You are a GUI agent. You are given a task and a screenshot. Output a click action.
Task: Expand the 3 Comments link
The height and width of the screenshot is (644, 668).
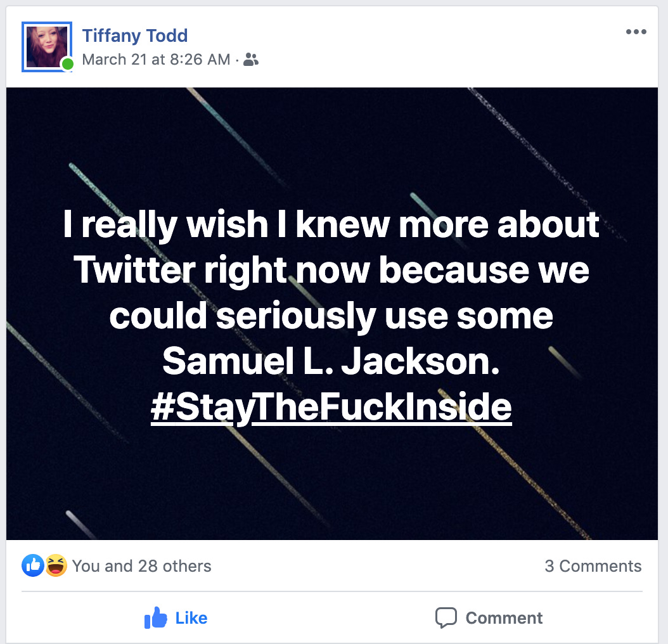click(x=593, y=565)
